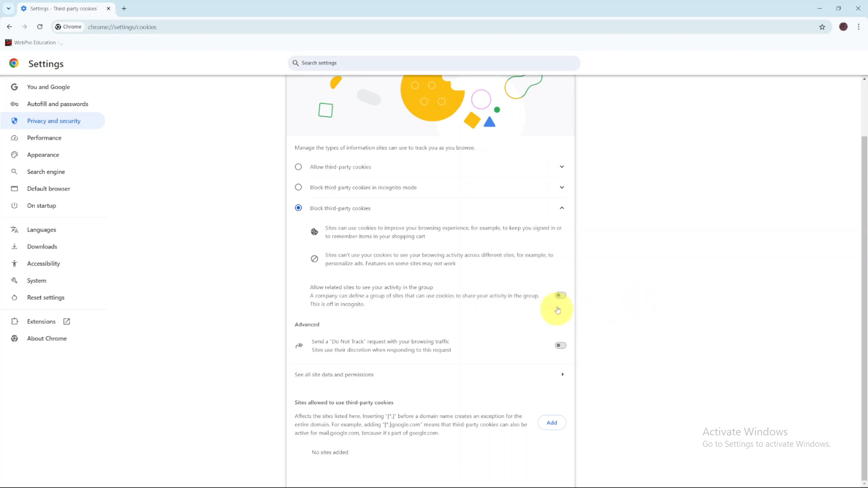Click the Search engine magnifier icon
Viewport: 868px width, 488px height.
click(15, 172)
